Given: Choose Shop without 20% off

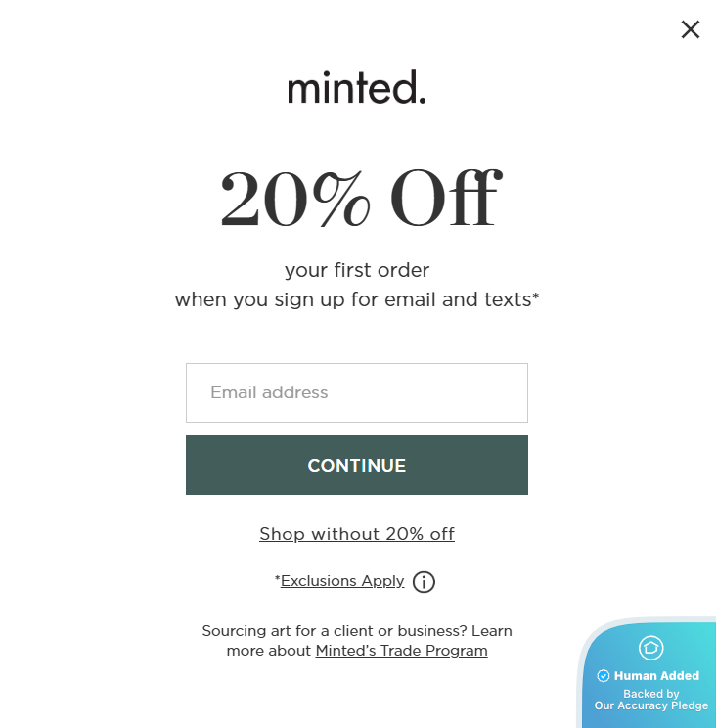Looking at the screenshot, I should [357, 534].
